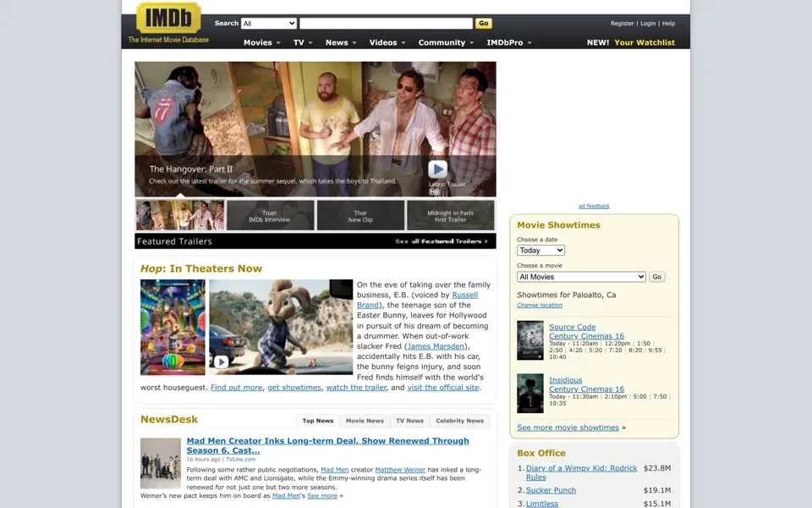Open the Insidious showtimes link

(x=566, y=380)
